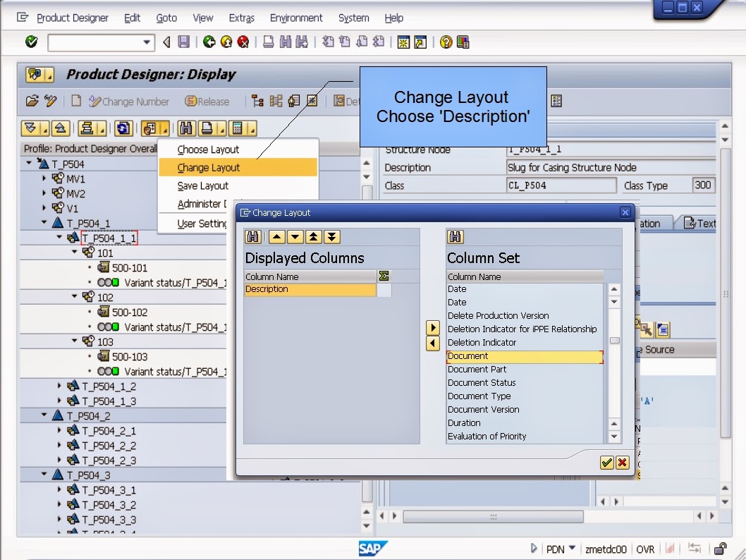The width and height of the screenshot is (746, 560).
Task: Collapse the T_P504_2 node
Action: click(x=44, y=415)
